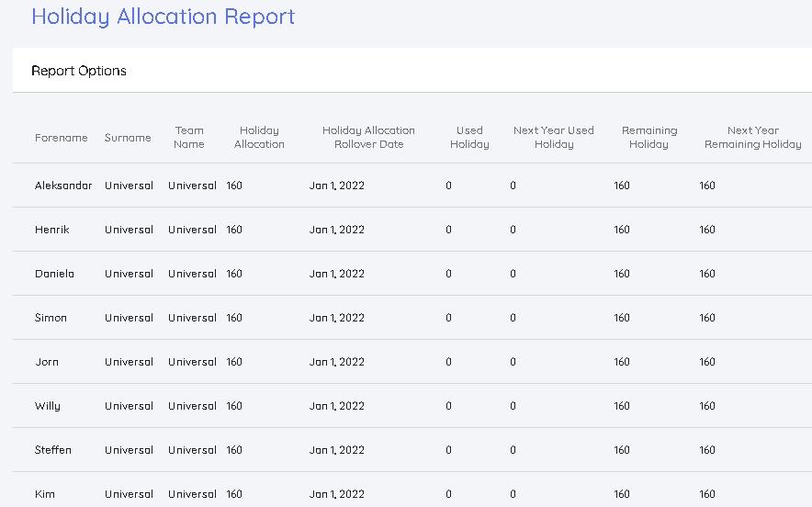
Task: Click the Jorn row forename
Action: (x=47, y=362)
